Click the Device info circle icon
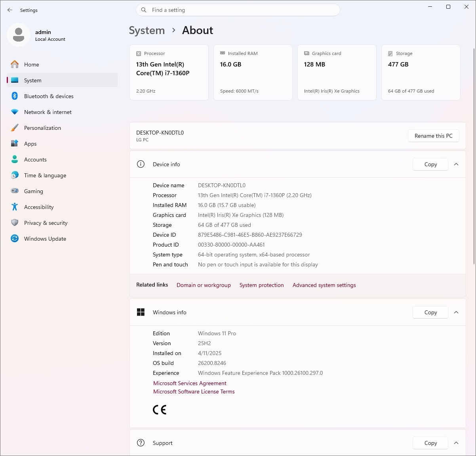The width and height of the screenshot is (476, 456). (141, 164)
